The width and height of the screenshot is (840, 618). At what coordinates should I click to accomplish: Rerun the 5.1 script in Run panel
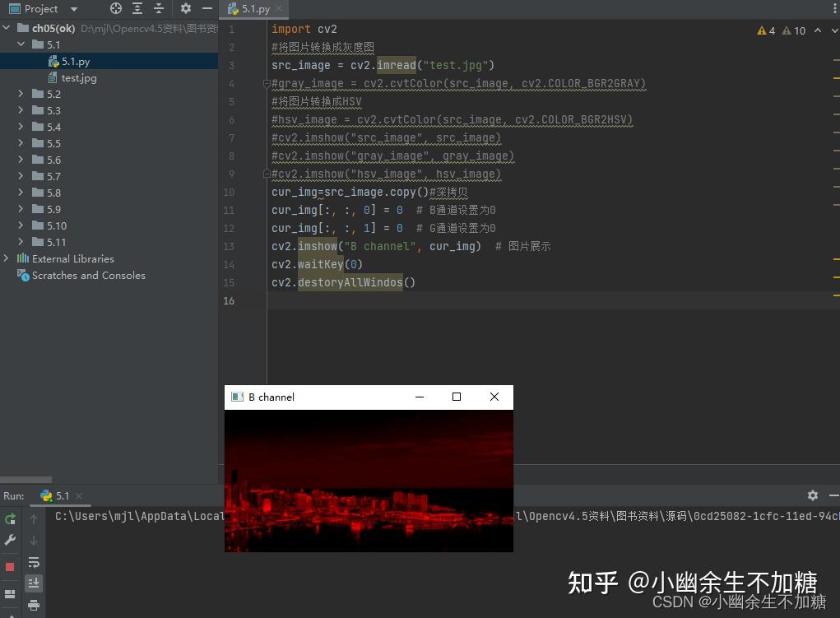[12, 519]
